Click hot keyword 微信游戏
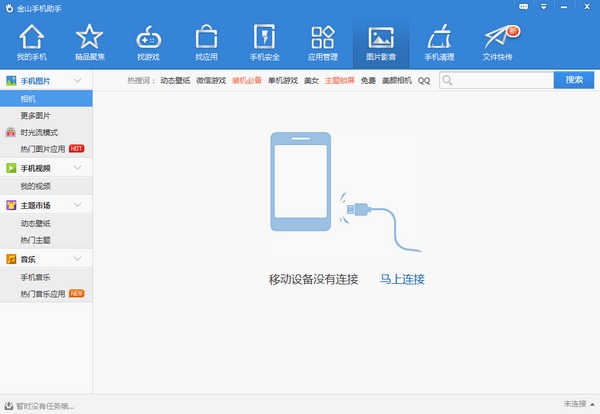This screenshot has height=414, width=600. [x=211, y=80]
